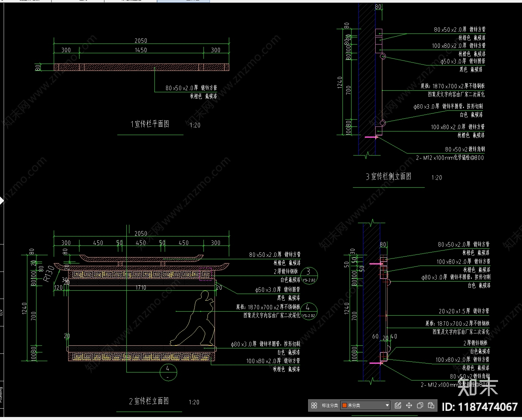Click the 3宣传栏侧立面图 drawing title
The width and height of the screenshot is (522, 420).
coord(388,176)
